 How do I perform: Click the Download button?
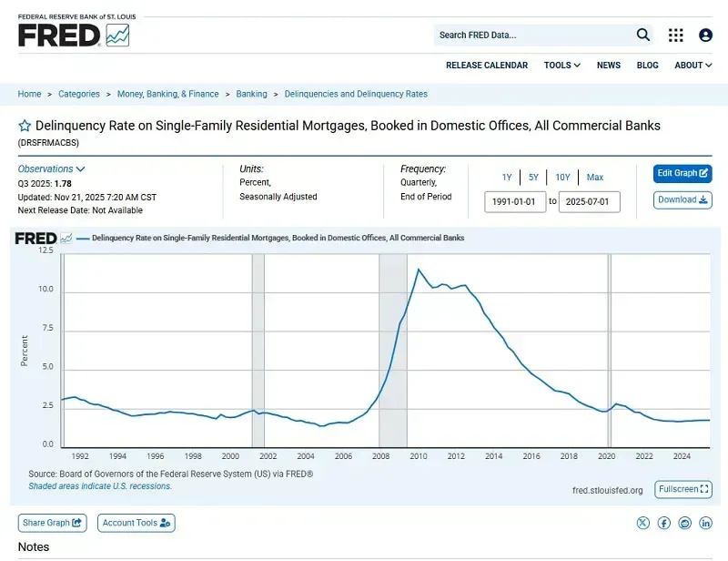(682, 200)
